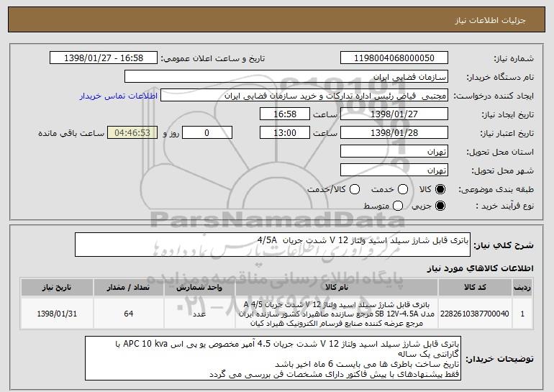Click the تاریخ نیاز column header
The width and height of the screenshot is (554, 392).
[57, 288]
